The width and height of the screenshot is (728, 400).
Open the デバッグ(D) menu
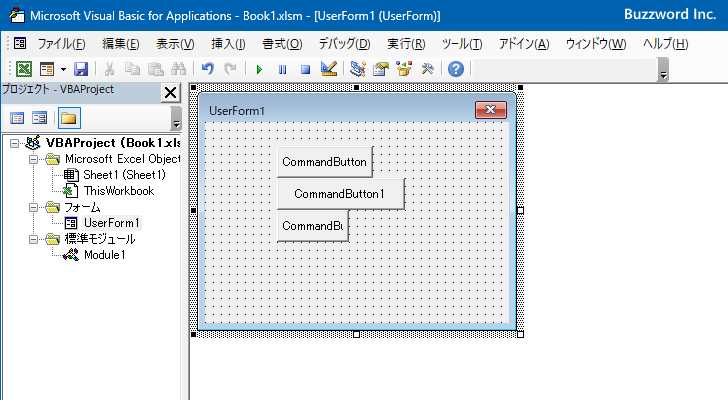point(344,44)
